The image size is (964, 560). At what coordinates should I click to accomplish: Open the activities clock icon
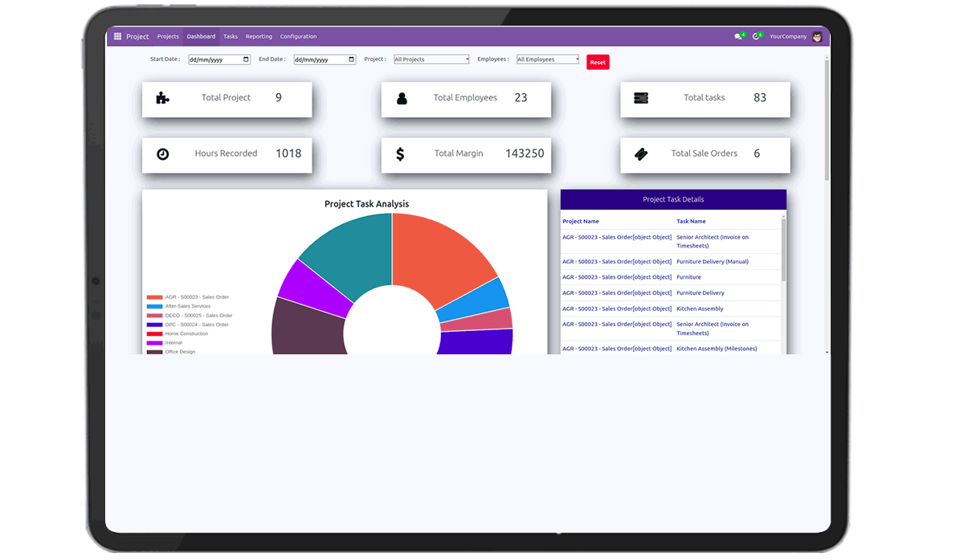(x=756, y=36)
